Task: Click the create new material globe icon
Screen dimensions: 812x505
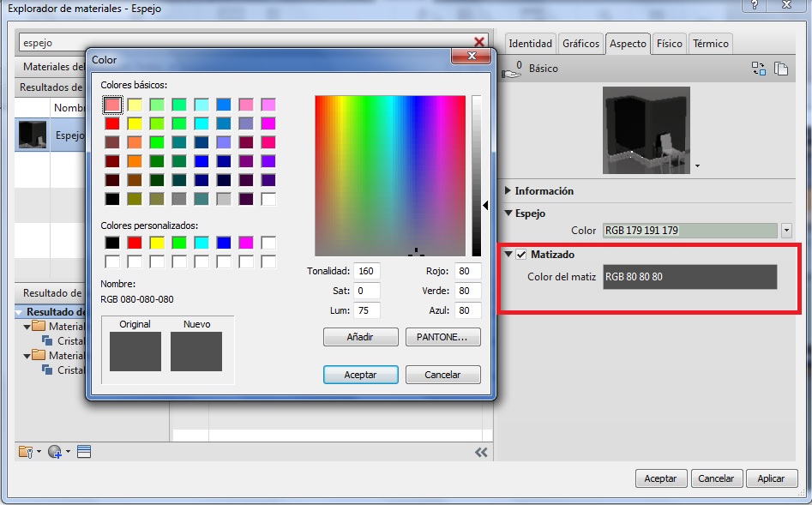Action: pyautogui.click(x=56, y=452)
